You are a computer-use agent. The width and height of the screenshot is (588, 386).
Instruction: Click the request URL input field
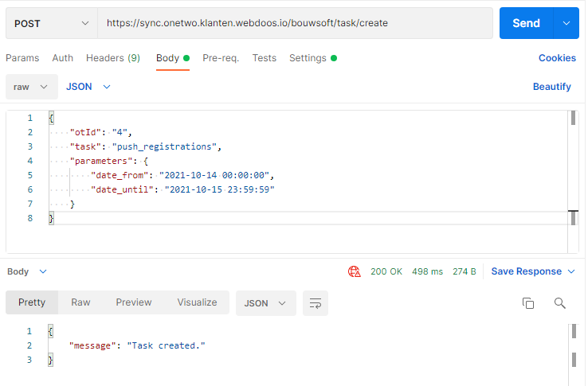coord(295,23)
